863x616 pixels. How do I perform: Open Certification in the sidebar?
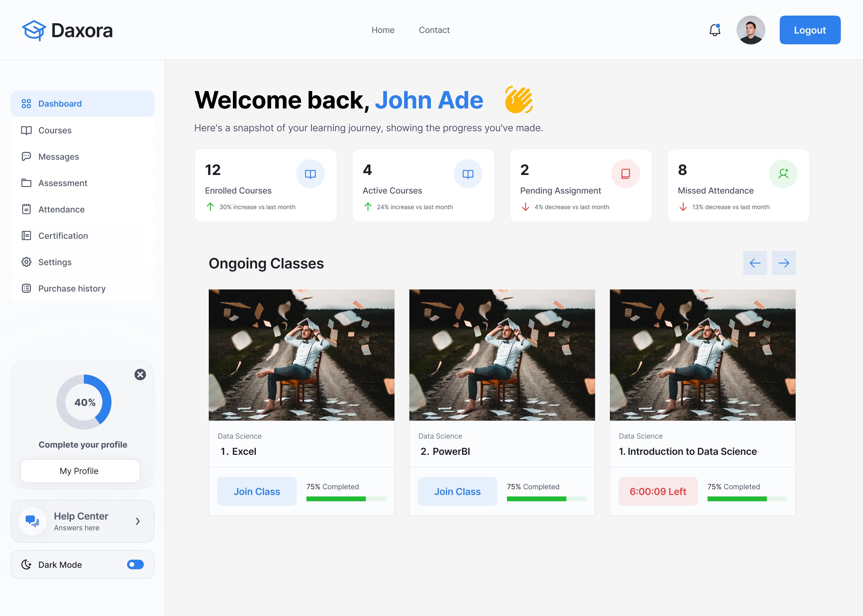tap(63, 236)
